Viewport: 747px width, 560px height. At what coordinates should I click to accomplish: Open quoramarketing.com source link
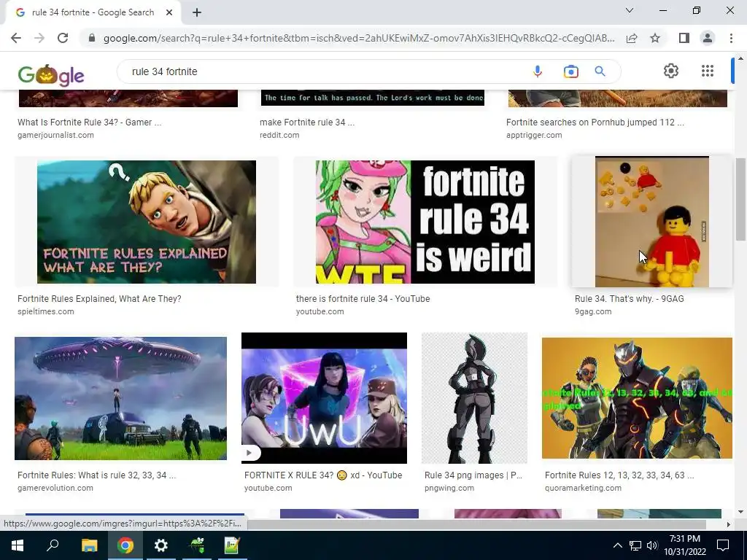[x=583, y=488]
